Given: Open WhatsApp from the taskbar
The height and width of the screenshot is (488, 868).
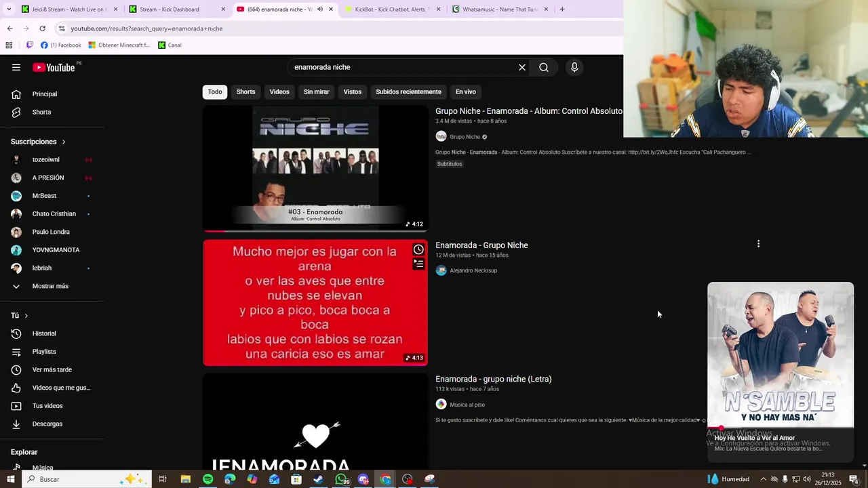Looking at the screenshot, I should point(341,479).
